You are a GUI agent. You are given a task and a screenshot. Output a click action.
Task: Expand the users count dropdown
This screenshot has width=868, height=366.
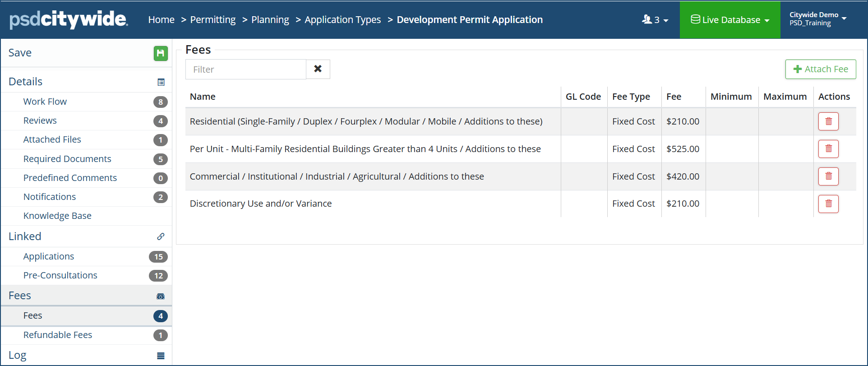(655, 20)
